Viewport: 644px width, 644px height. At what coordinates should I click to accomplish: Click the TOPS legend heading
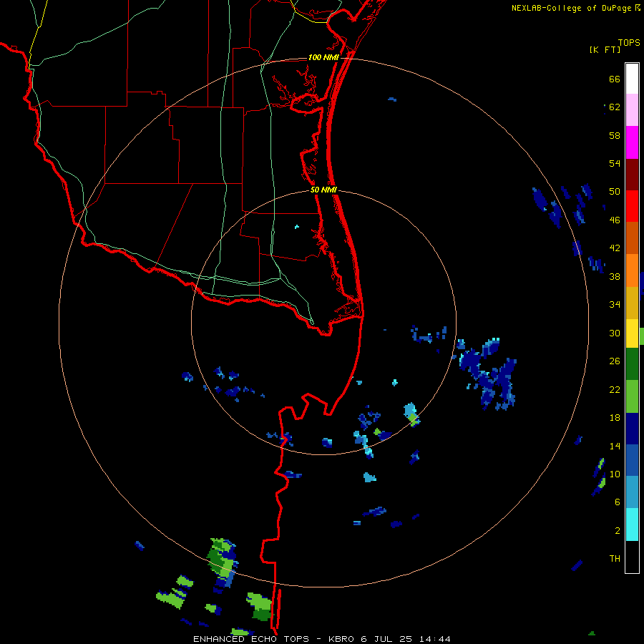coord(629,42)
